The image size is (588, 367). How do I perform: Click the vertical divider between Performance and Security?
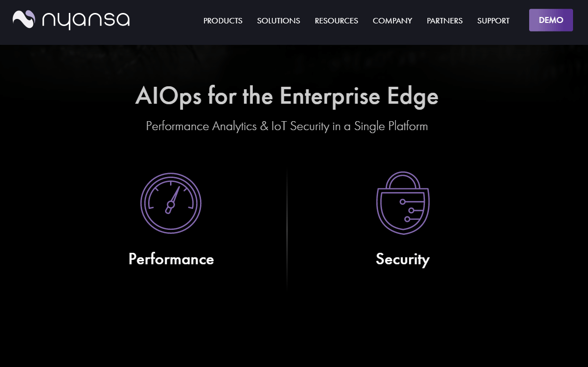coord(287,229)
